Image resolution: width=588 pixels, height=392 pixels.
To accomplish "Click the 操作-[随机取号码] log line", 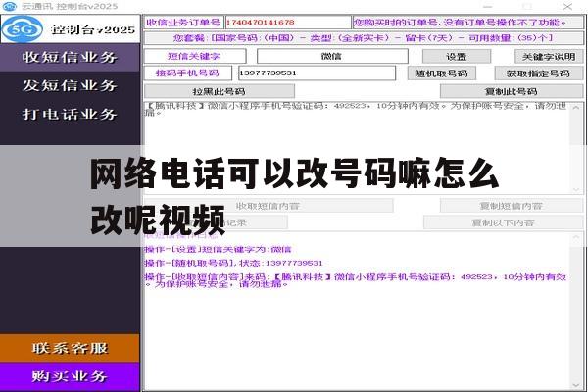I will pos(233,263).
